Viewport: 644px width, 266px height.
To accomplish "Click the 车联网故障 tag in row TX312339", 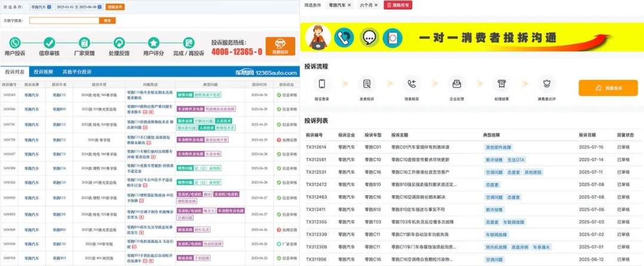I will tap(496, 235).
